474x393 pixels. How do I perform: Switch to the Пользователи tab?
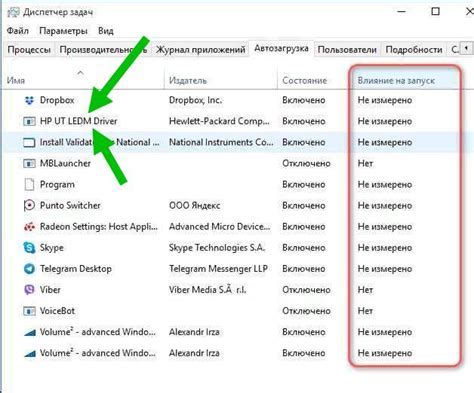point(347,50)
